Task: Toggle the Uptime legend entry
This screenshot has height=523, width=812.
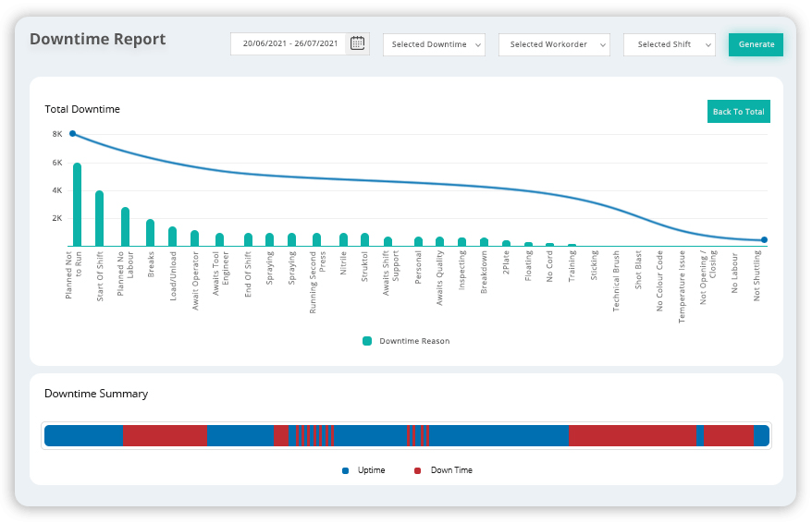Action: tap(346, 470)
